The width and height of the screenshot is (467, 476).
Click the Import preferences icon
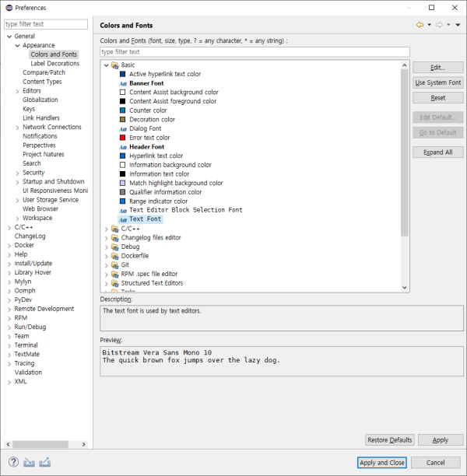(30, 462)
